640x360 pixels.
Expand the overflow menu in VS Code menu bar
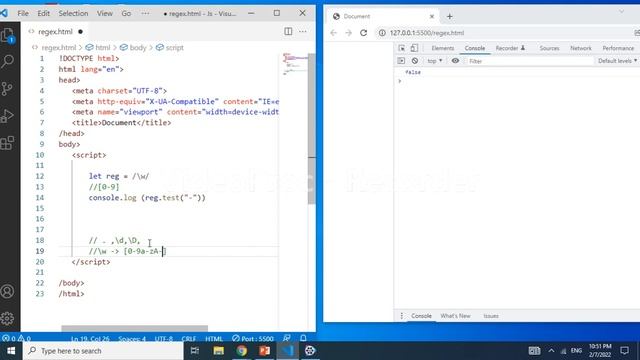tap(145, 13)
